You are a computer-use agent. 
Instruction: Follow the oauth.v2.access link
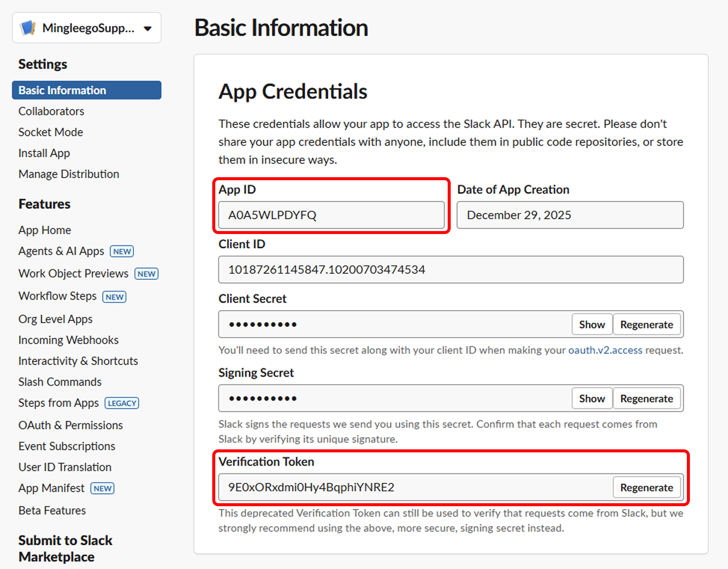pos(605,350)
